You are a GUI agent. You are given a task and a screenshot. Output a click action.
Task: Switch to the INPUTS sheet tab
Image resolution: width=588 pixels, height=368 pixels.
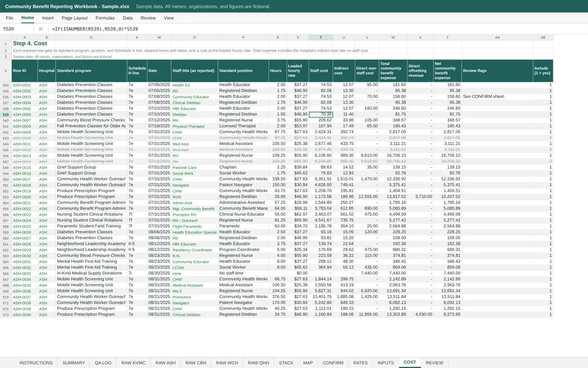coord(385,363)
